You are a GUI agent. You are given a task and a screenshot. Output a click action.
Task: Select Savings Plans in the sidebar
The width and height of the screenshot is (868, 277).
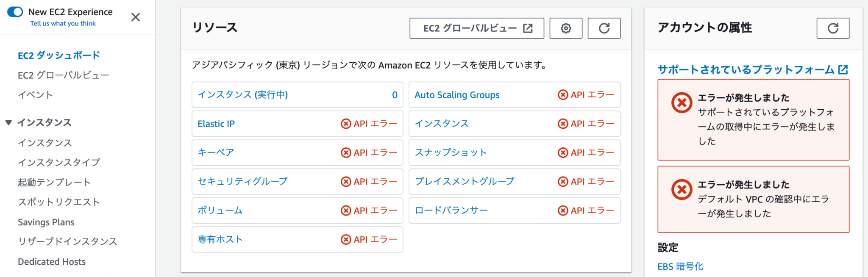point(46,222)
